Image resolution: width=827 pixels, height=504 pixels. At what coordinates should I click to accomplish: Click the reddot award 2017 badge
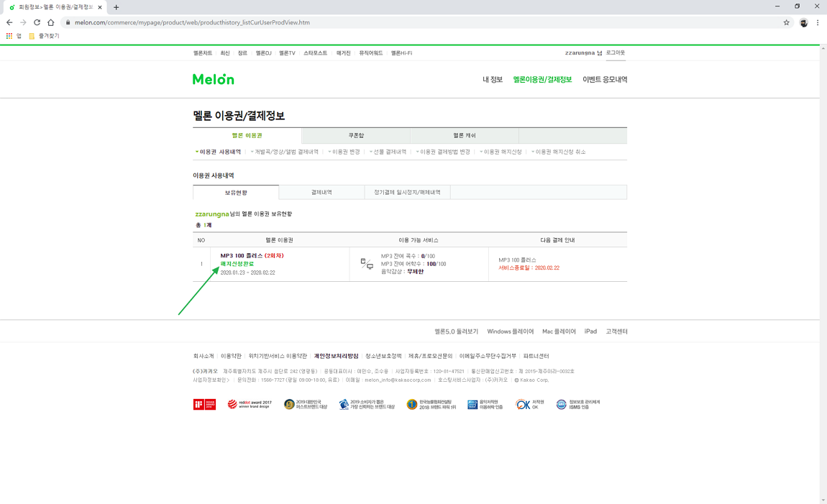[x=250, y=404]
